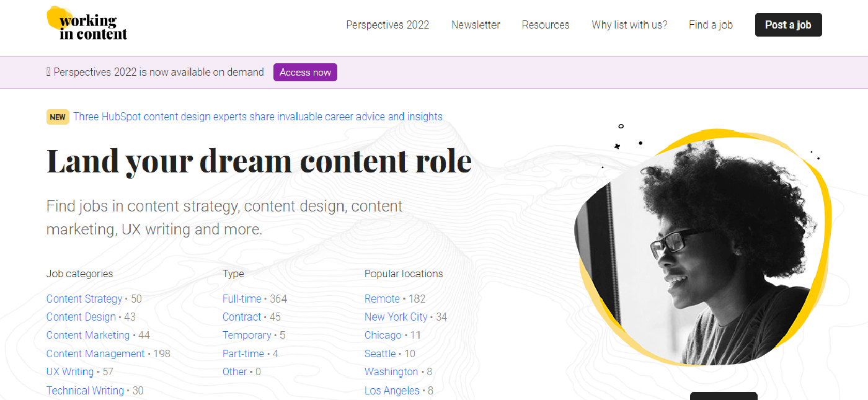Select Find a job in navigation
868x400 pixels.
[x=711, y=25]
